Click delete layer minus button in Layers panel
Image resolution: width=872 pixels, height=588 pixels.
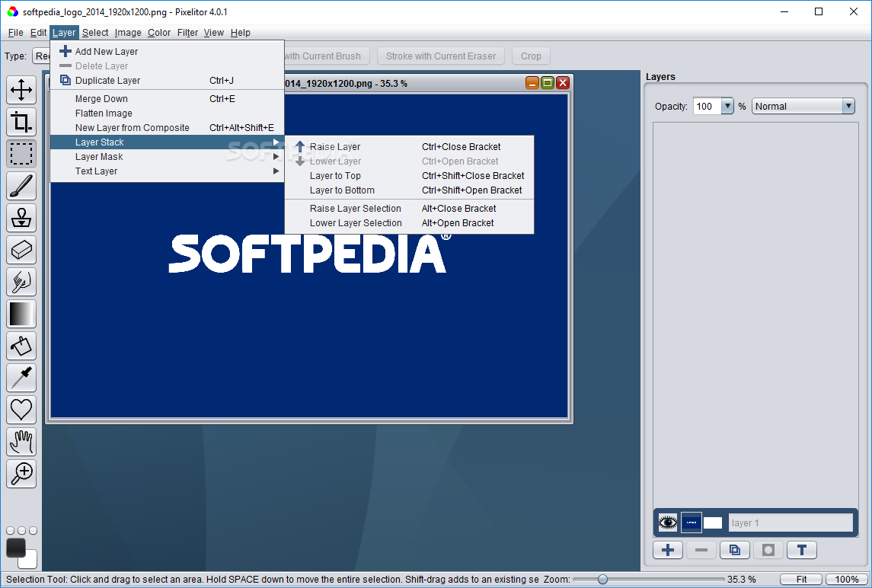click(701, 550)
